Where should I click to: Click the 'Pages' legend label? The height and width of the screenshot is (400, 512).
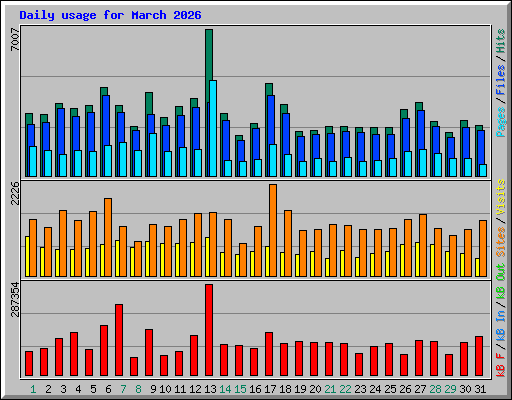coord(501,122)
